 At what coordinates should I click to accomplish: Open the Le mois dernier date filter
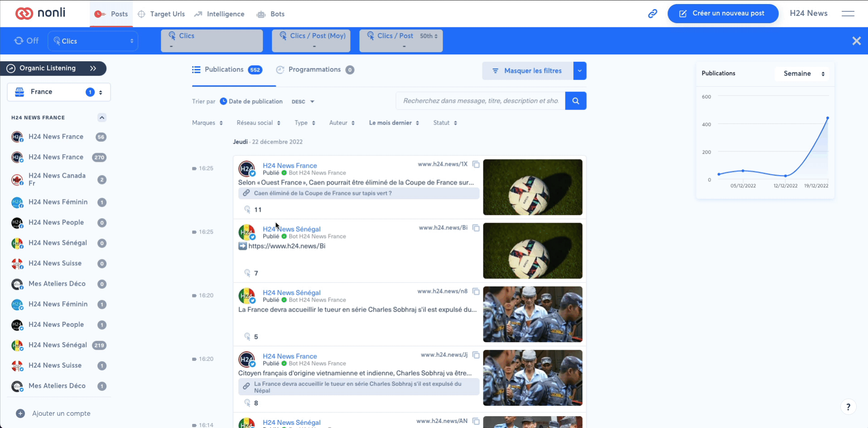(x=394, y=123)
